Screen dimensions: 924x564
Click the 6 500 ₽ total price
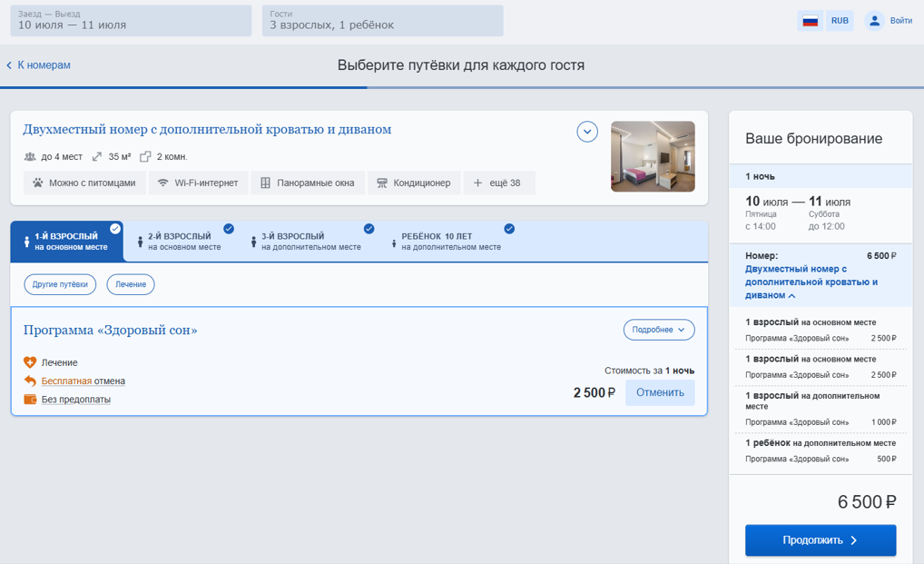(867, 502)
